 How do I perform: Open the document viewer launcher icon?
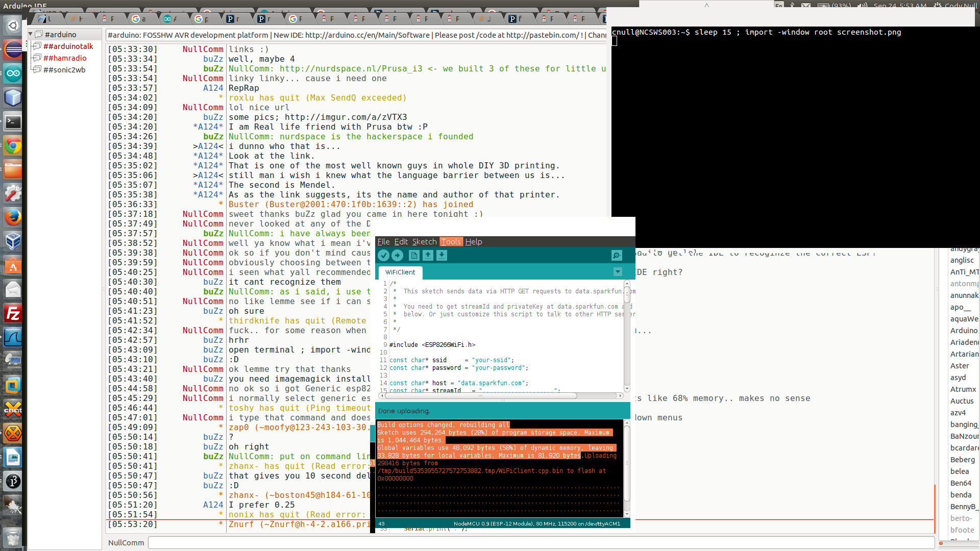click(13, 458)
